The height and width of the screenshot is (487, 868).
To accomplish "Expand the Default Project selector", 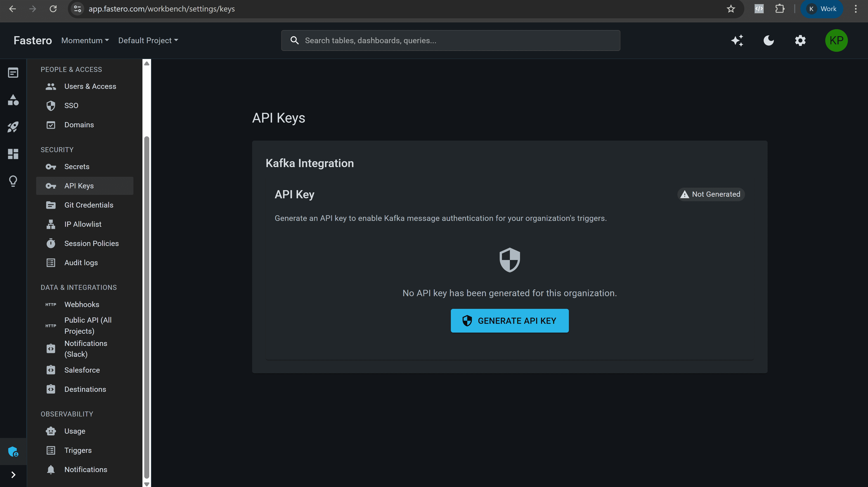I will (x=148, y=40).
